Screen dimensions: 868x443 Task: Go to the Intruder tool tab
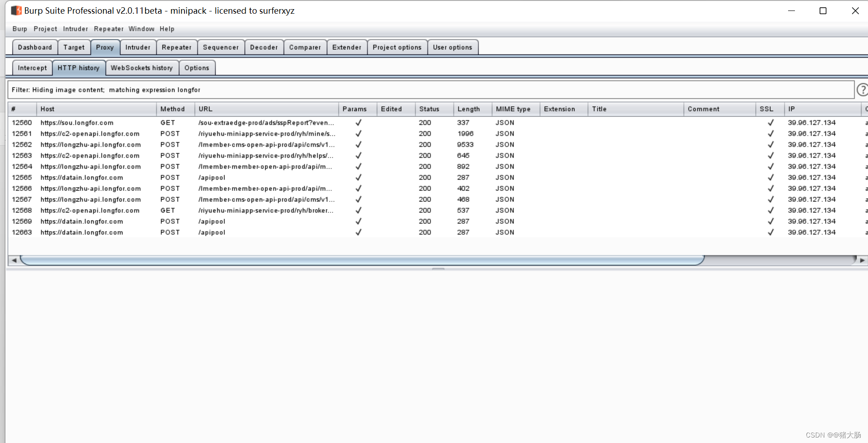138,47
